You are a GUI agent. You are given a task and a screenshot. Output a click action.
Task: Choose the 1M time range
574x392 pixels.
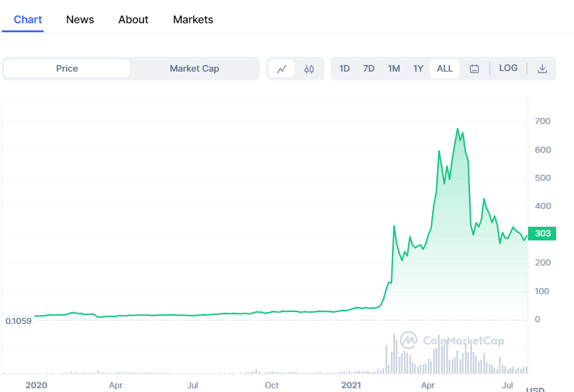click(x=394, y=69)
